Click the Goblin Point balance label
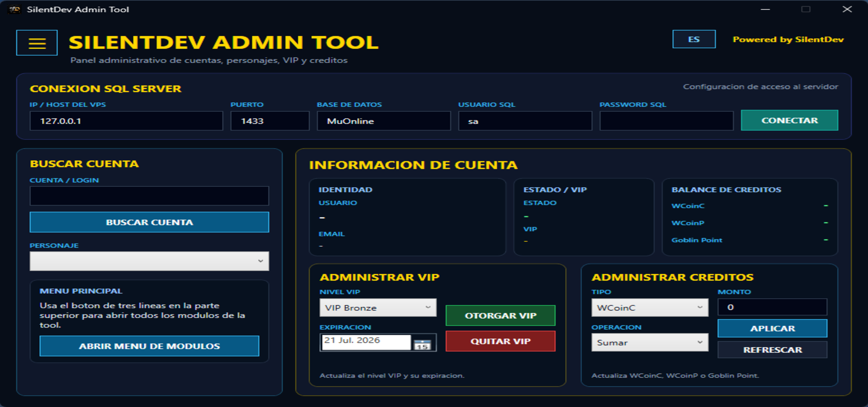The width and height of the screenshot is (868, 407). (x=697, y=240)
